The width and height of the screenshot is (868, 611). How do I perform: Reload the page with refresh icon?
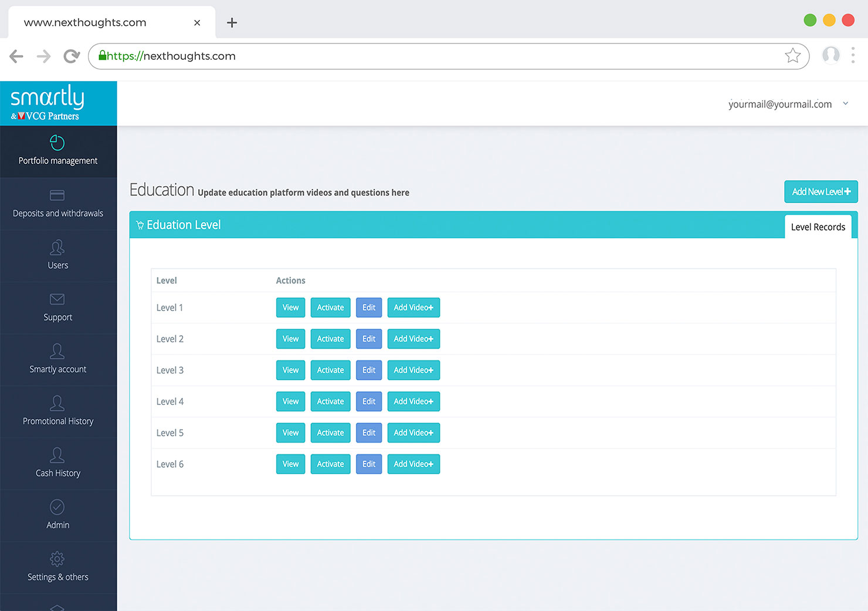click(72, 56)
